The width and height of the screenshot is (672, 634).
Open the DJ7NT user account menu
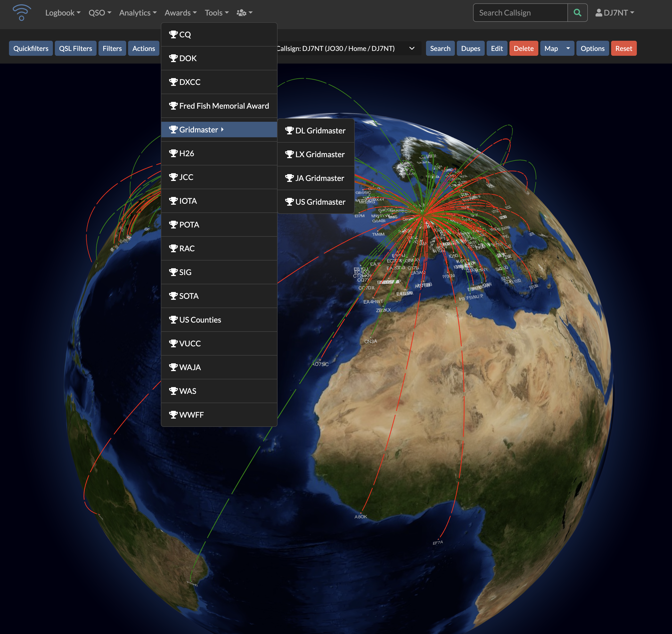pyautogui.click(x=615, y=13)
